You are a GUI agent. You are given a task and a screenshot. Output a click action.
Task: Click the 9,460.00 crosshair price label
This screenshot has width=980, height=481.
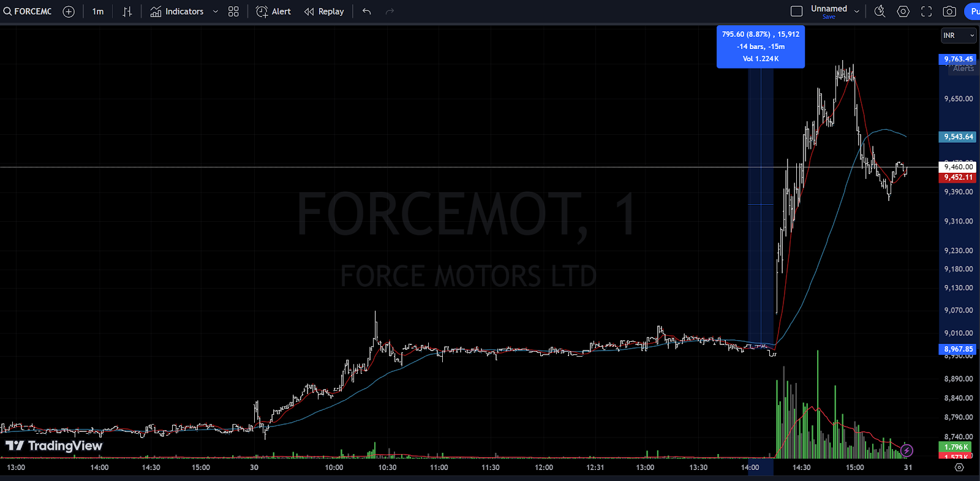957,167
